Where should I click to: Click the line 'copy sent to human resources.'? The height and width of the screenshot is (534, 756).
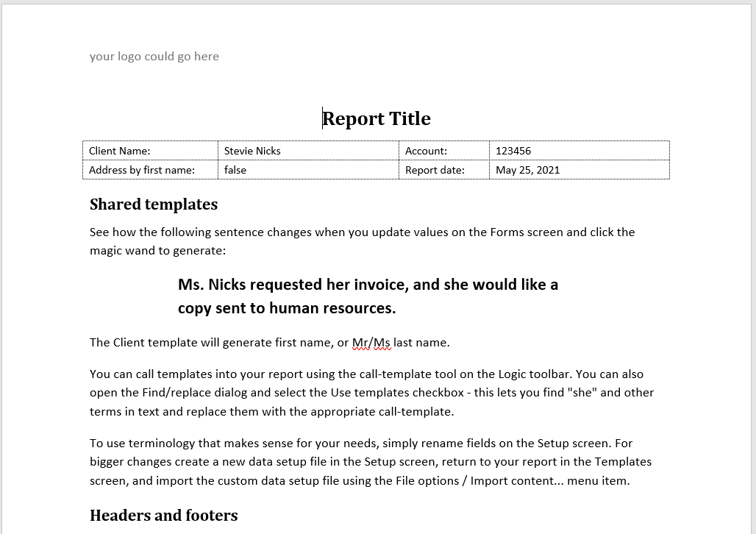pos(287,308)
